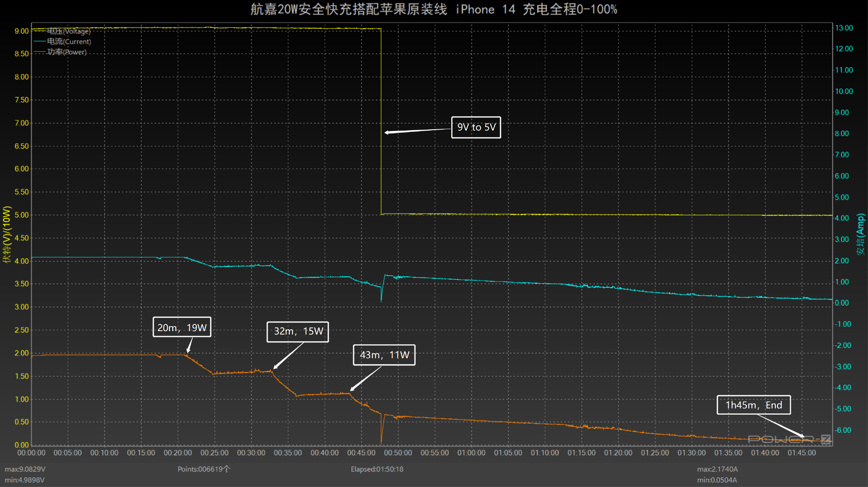Image resolution: width=868 pixels, height=487 pixels.
Task: Click the 3.50 voltage axis tick label
Action: click(x=22, y=284)
